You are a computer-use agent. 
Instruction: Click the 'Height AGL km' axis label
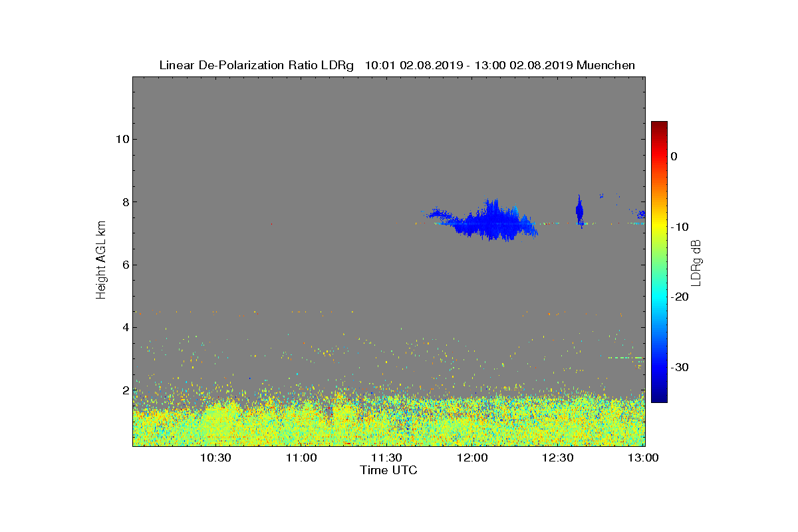click(101, 260)
